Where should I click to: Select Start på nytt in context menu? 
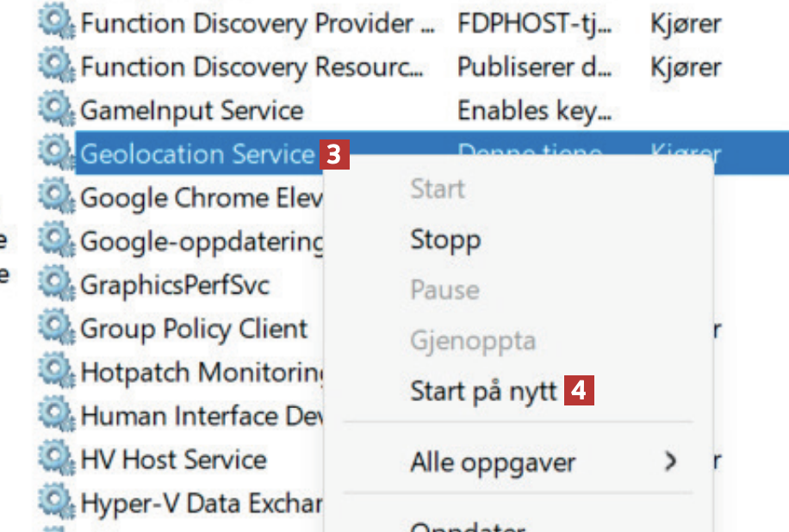click(483, 392)
